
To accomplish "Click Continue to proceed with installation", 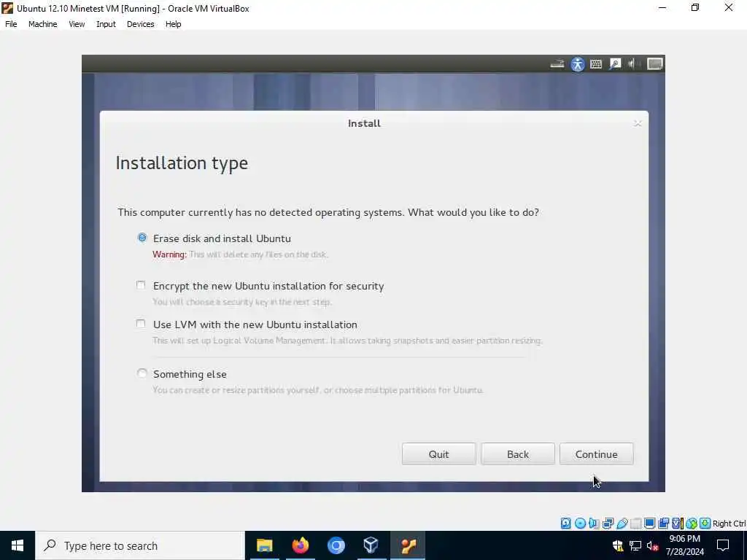I will click(x=597, y=454).
